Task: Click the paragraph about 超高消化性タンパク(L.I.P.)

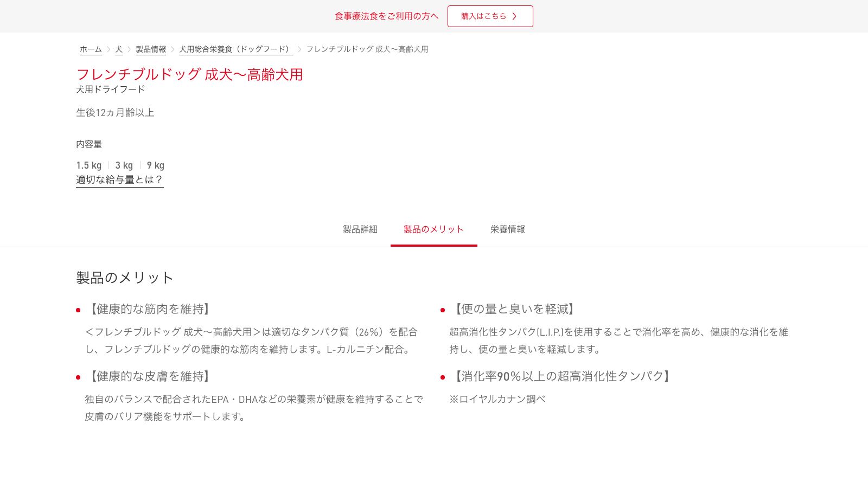Action: coord(618,341)
